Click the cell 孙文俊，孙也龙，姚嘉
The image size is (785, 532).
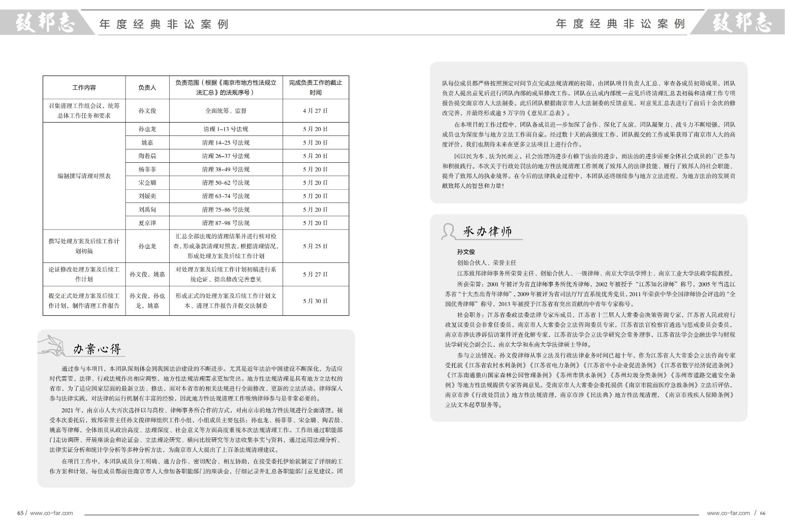click(147, 301)
